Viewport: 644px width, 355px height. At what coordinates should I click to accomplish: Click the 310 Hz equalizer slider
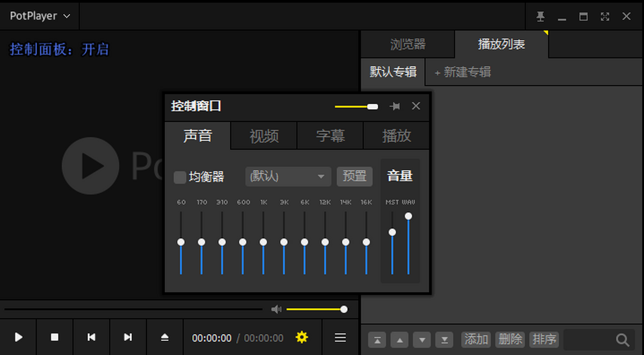pyautogui.click(x=222, y=242)
